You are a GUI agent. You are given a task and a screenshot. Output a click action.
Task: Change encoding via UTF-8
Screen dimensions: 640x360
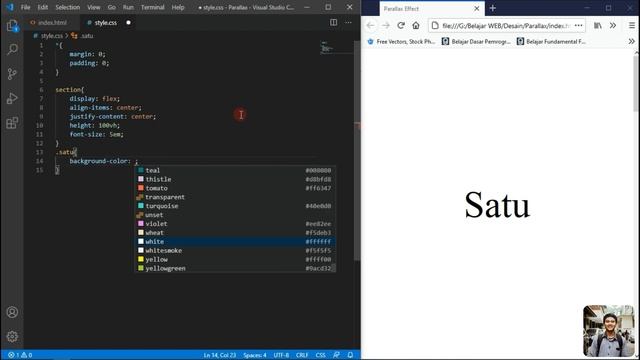click(281, 355)
